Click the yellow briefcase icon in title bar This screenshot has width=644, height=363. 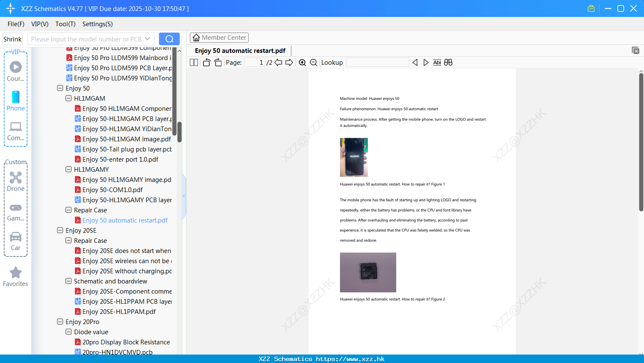[x=591, y=8]
